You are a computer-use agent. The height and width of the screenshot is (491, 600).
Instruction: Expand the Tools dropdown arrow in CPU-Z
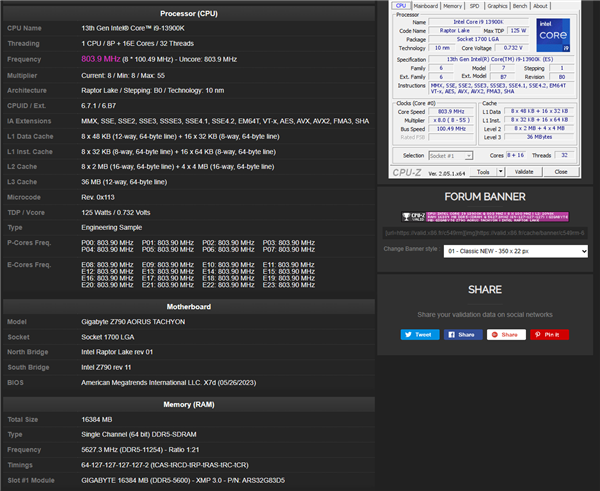(501, 172)
